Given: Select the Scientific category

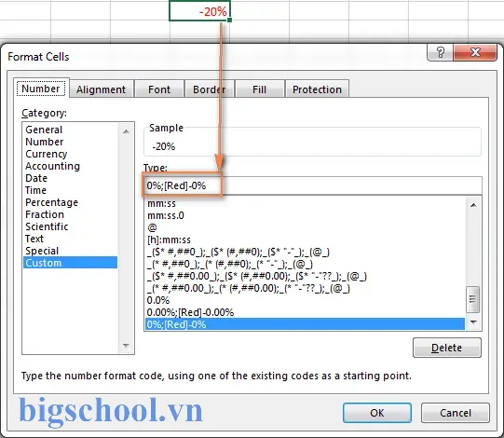Looking at the screenshot, I should [70, 226].
